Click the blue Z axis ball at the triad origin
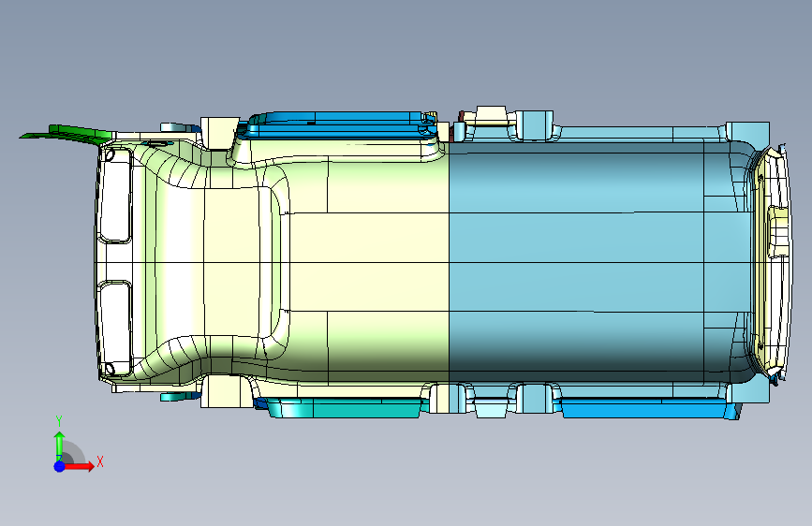 [60, 466]
